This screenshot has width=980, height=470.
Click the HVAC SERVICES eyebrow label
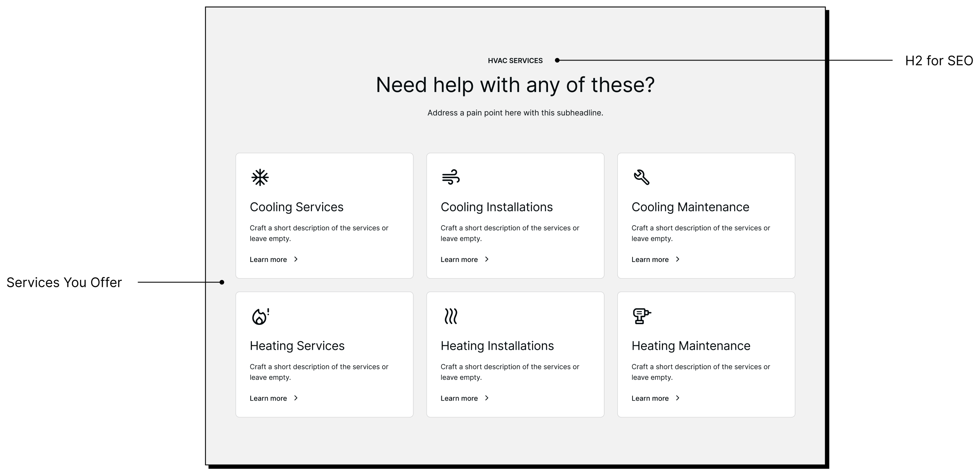point(515,61)
